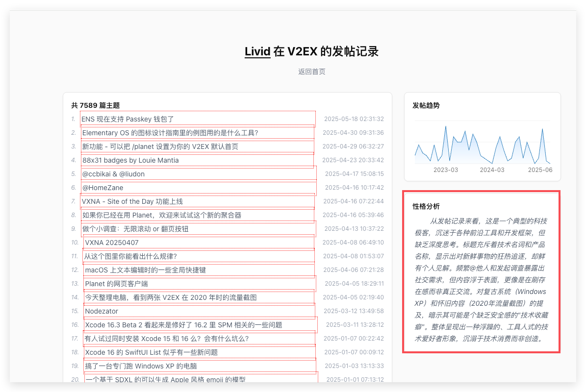586x392 pixels.
Task: Click the 2025-06 axis label on the chart
Action: pos(540,170)
